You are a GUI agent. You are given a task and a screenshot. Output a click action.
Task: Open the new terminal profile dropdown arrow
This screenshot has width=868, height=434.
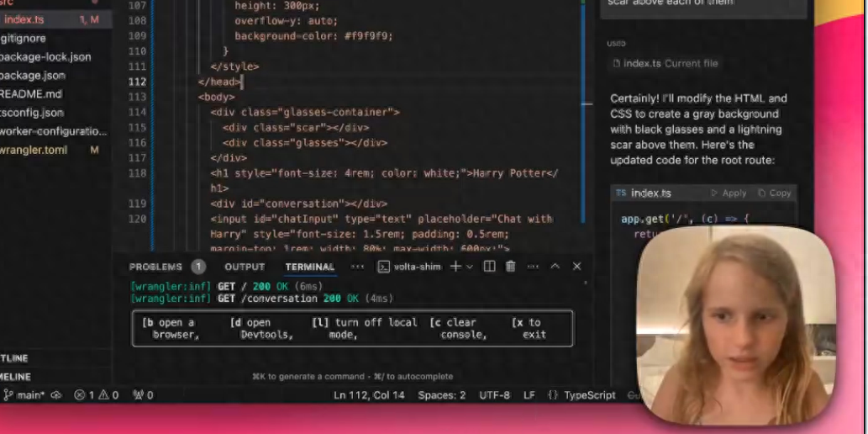coord(469,267)
